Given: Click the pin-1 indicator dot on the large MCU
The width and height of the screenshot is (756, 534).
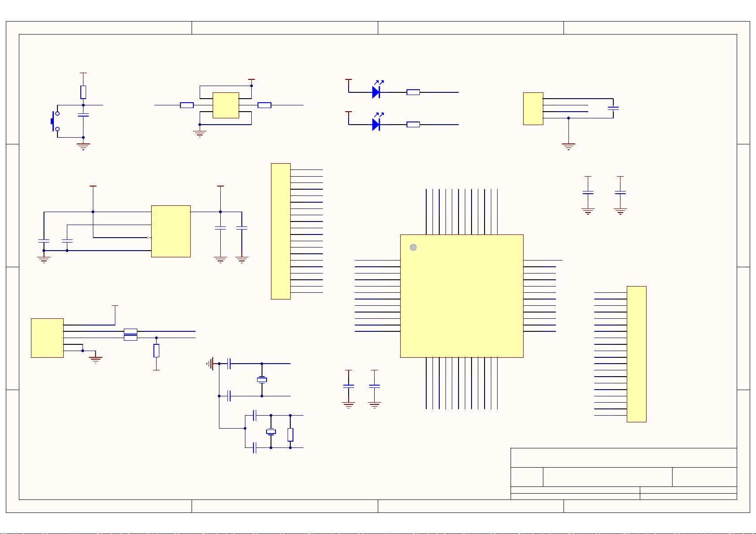Looking at the screenshot, I should (x=414, y=247).
